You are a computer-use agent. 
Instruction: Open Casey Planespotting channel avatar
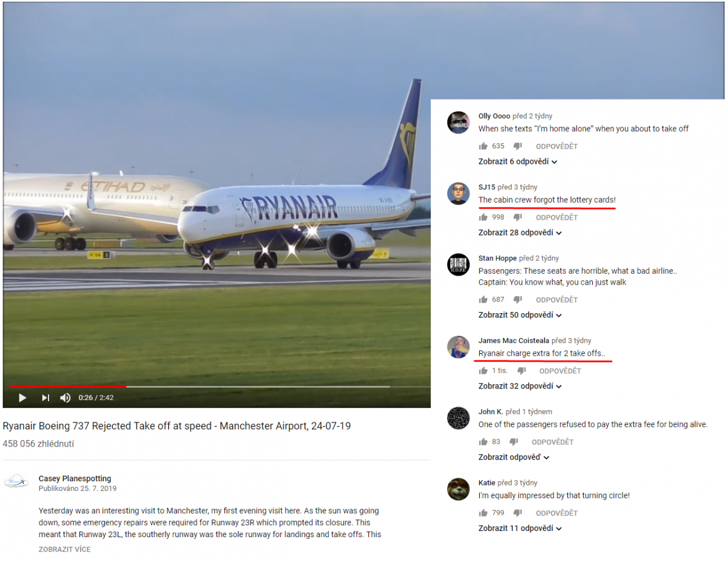coord(16,482)
